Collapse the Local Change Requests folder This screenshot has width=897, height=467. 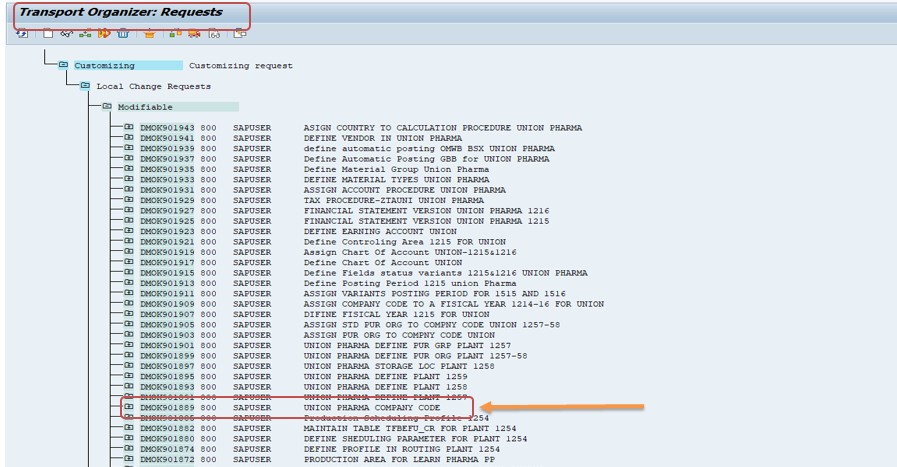[x=85, y=86]
